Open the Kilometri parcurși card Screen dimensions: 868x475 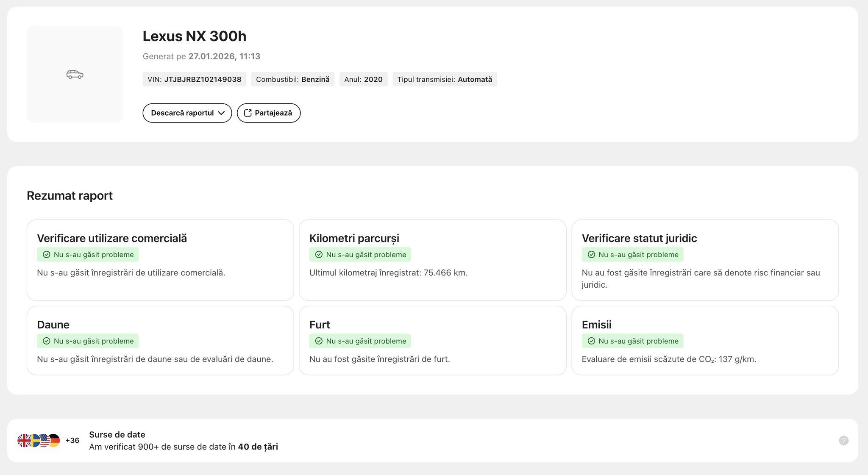432,260
